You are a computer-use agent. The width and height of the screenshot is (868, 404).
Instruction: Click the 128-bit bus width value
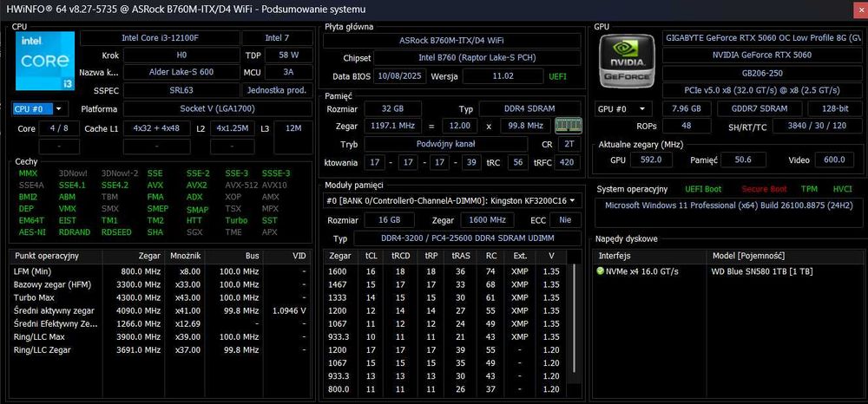tap(834, 109)
